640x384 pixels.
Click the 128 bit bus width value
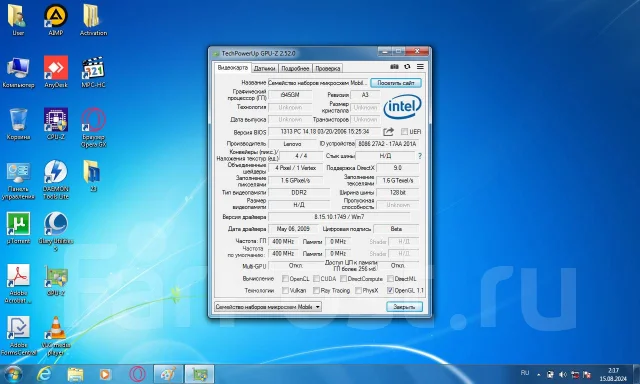[x=398, y=192]
